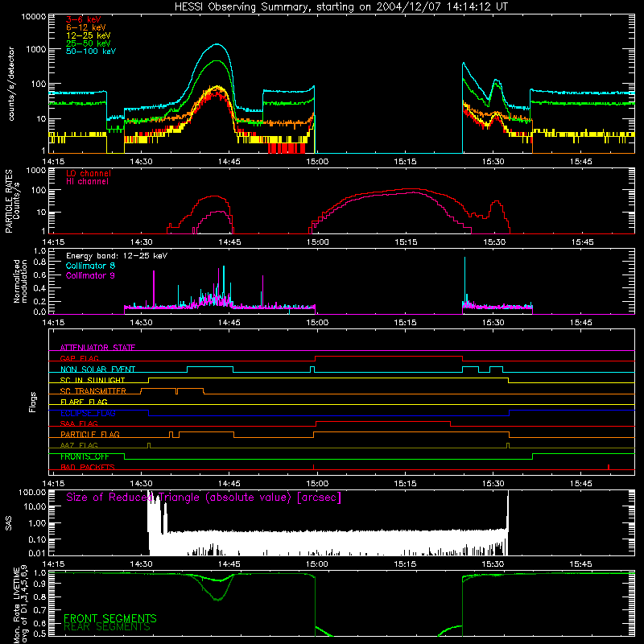Viewport: 644px width, 644px height.
Task: Click the ATTENUATOR_STATE flag label
Action: click(x=97, y=348)
